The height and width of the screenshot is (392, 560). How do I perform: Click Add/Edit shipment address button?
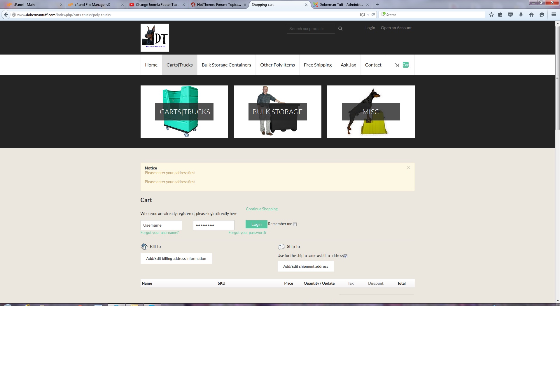click(x=306, y=266)
